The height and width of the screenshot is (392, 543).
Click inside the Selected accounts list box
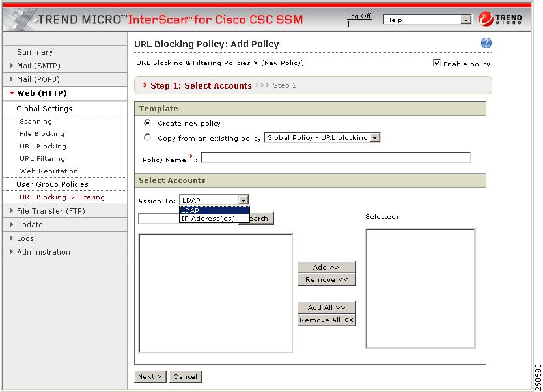(421, 288)
